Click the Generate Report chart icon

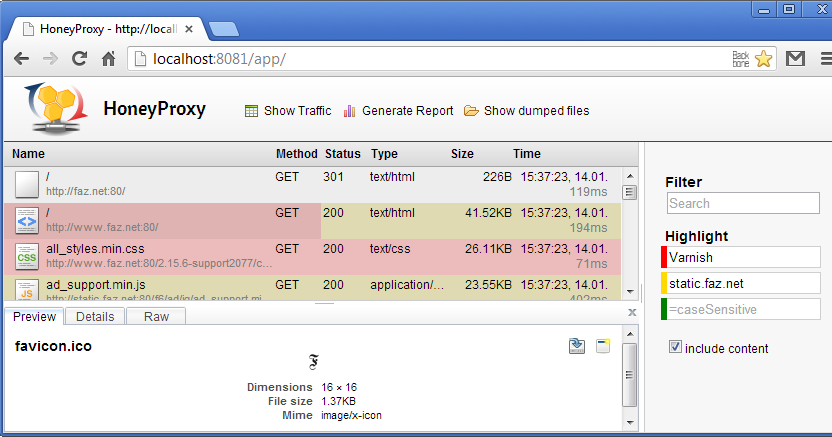pos(349,111)
